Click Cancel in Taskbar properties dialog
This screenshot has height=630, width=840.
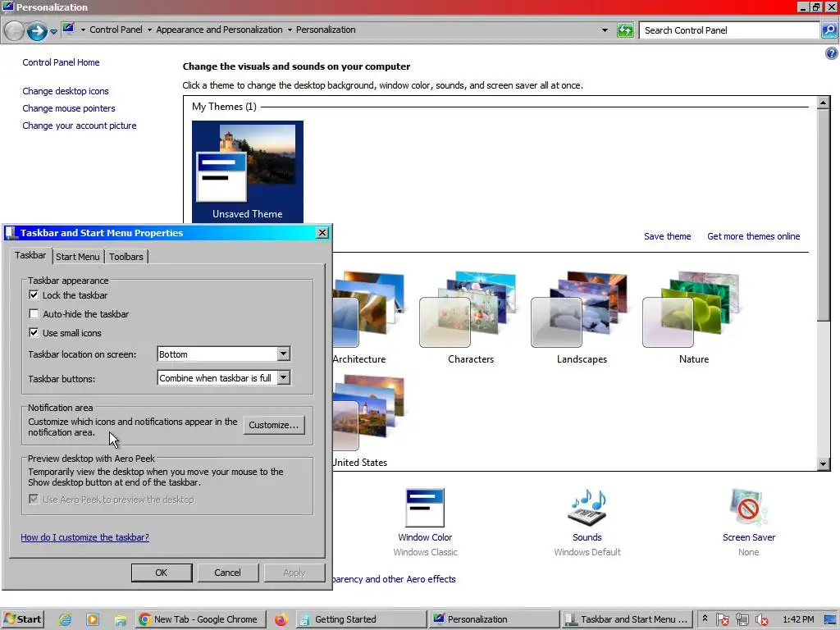pyautogui.click(x=228, y=573)
